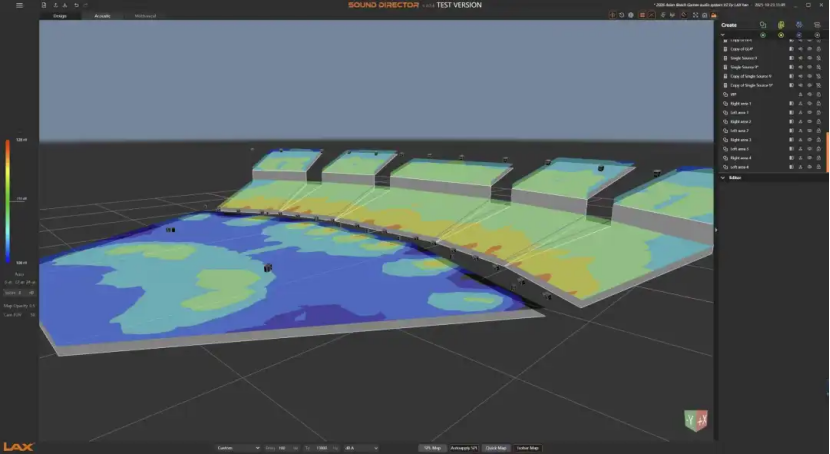Viewport: 830px width, 454px height.
Task: Click the SPL color scale bar
Action: click(x=8, y=202)
